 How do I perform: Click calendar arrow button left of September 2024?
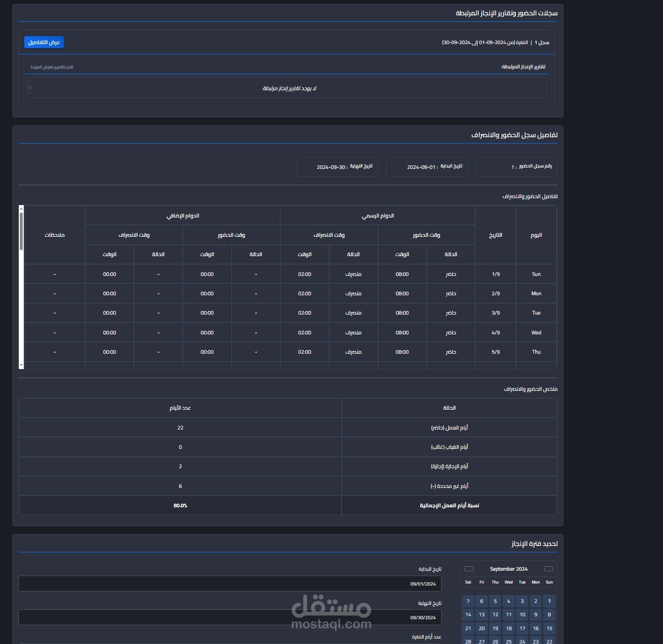469,569
